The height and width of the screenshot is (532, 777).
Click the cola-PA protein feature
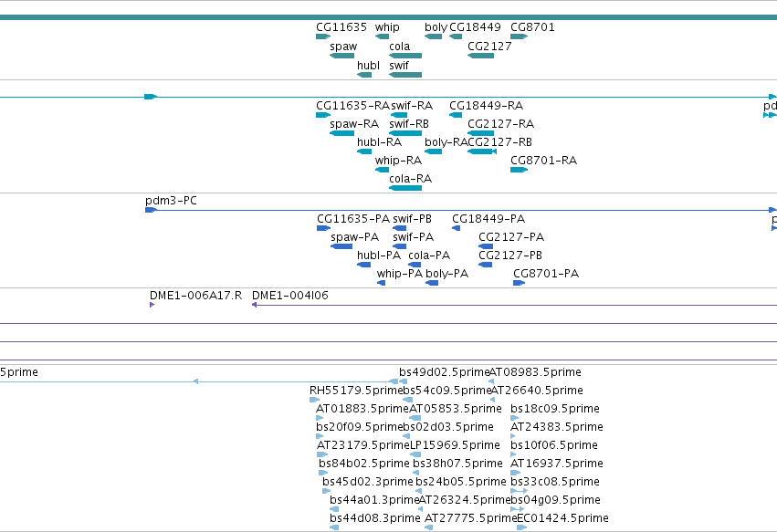pos(415,265)
